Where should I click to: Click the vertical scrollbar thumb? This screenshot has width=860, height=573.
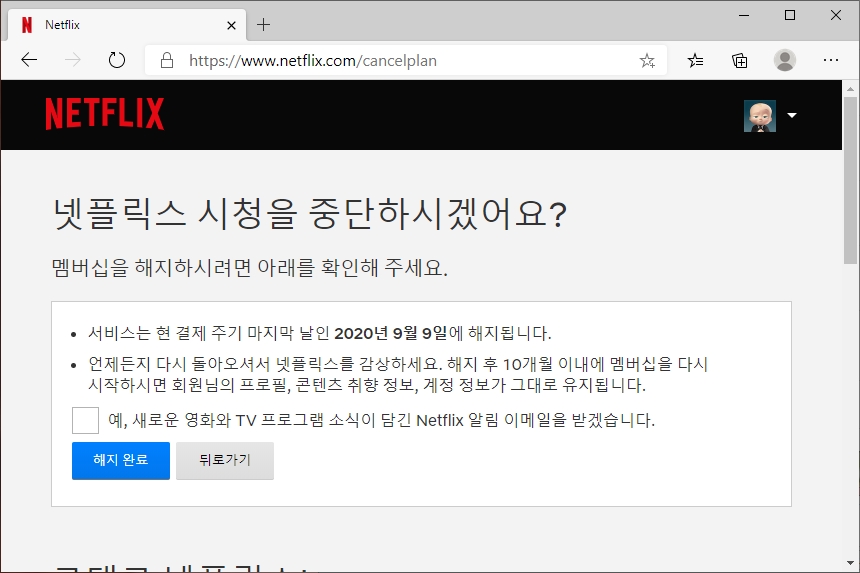(851, 181)
